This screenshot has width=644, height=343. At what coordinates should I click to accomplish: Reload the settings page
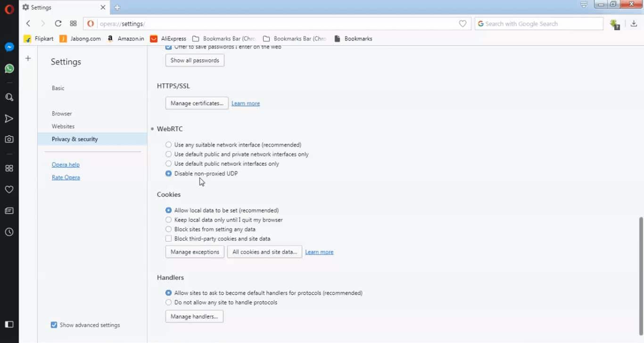click(x=58, y=24)
